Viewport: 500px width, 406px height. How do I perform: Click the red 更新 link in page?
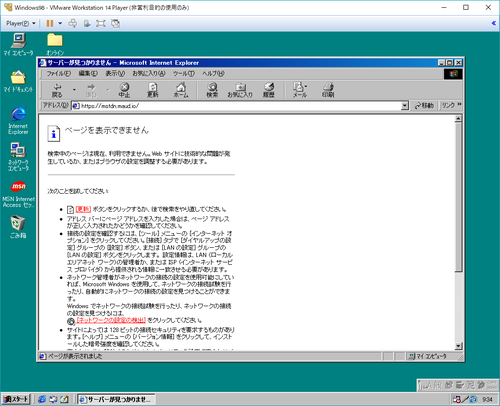pos(83,209)
